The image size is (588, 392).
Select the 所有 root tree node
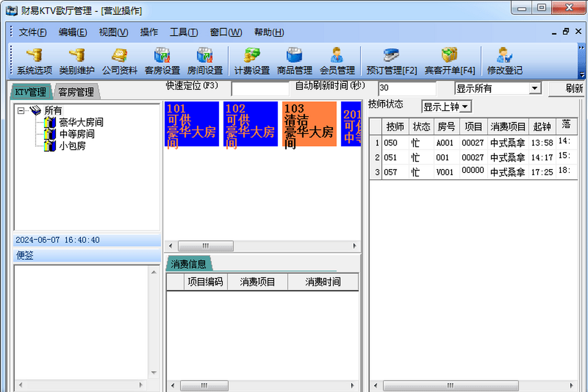point(53,111)
